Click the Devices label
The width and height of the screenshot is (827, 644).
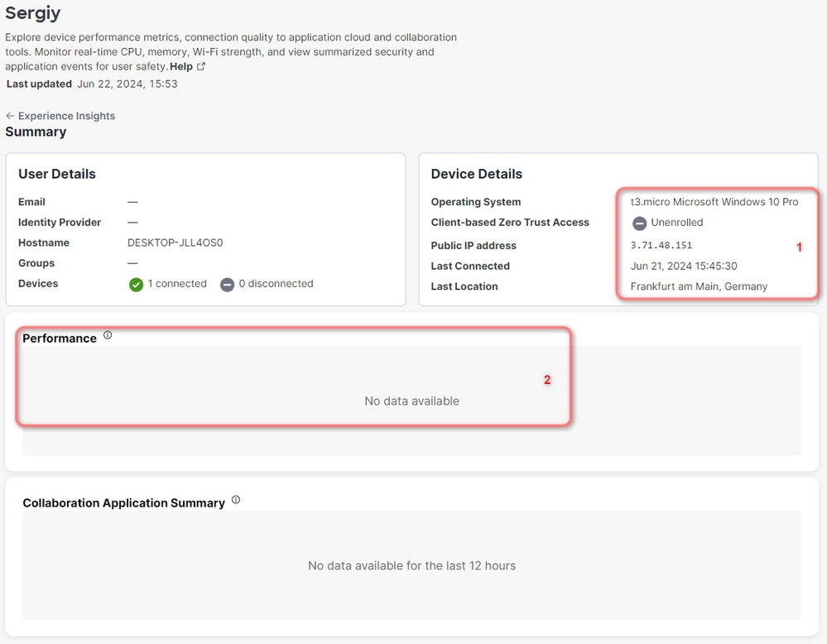[x=38, y=284]
